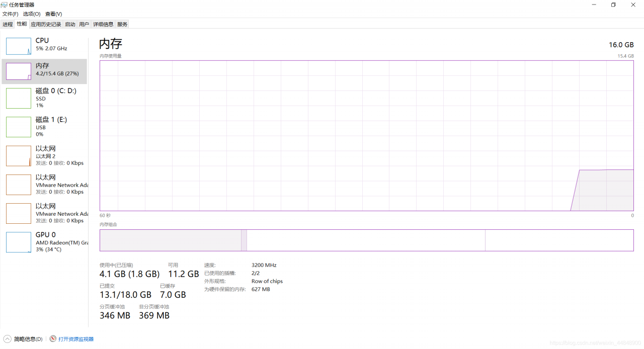Click the 内存组合 composition bar
Screen dimensions: 644x349
(x=366, y=240)
